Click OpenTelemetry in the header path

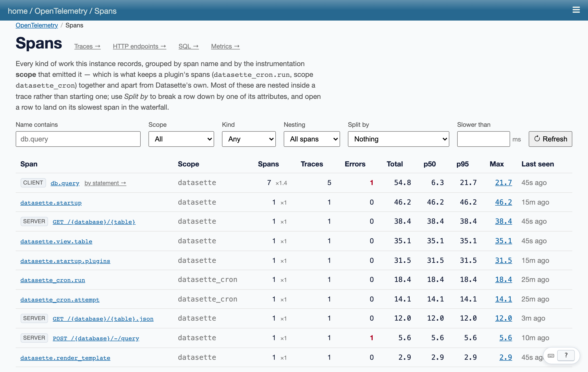[61, 11]
